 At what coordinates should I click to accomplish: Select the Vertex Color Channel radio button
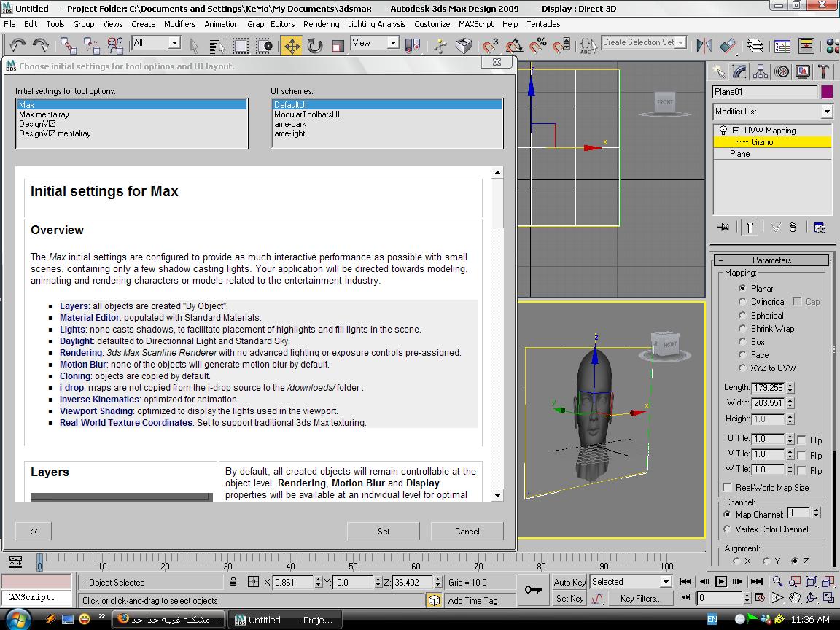[727, 529]
